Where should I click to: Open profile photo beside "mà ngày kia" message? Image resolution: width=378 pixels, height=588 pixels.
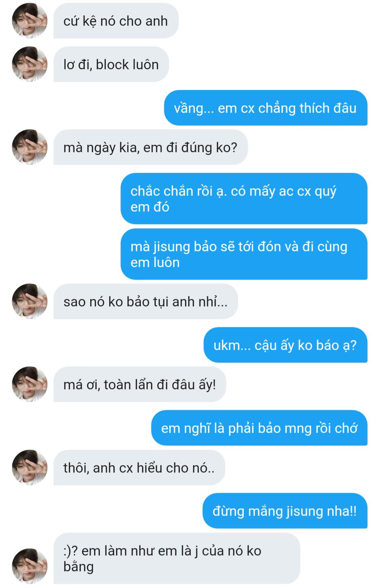pyautogui.click(x=30, y=147)
